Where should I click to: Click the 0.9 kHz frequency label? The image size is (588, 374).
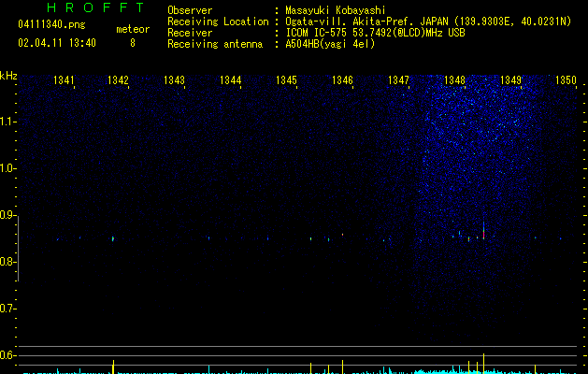point(8,215)
